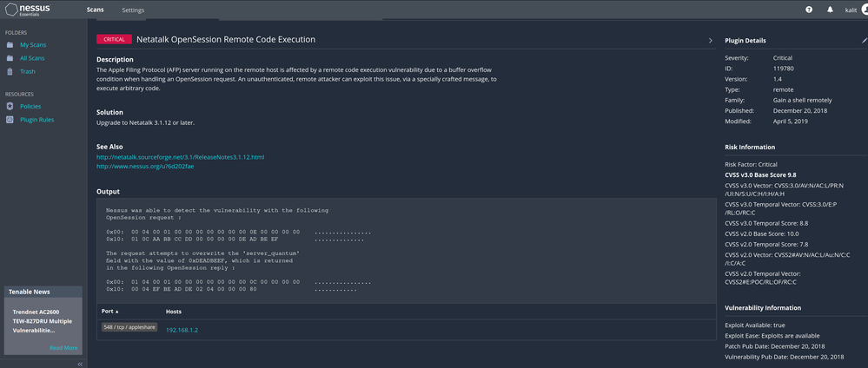Open the Netatalk release notes link

coord(180,157)
